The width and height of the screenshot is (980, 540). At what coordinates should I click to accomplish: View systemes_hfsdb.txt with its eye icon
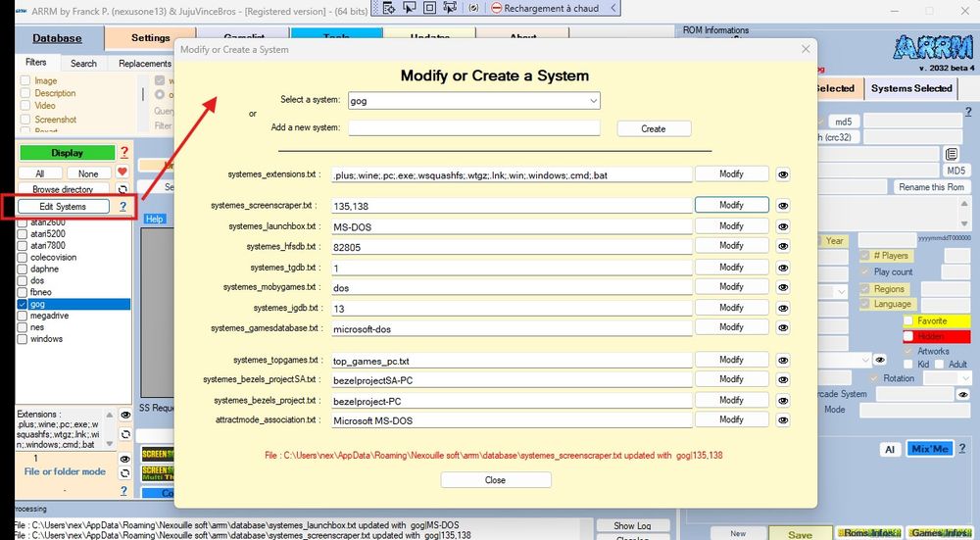pos(782,246)
